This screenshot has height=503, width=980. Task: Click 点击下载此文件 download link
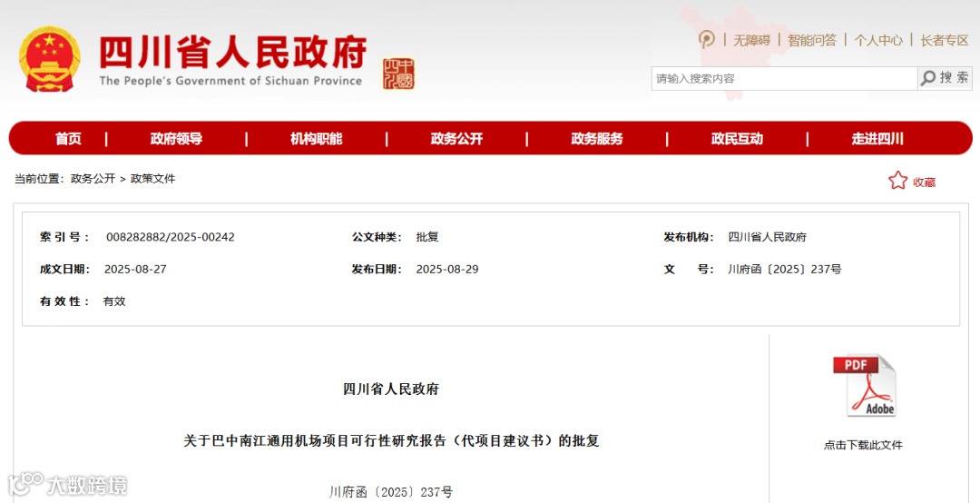863,445
